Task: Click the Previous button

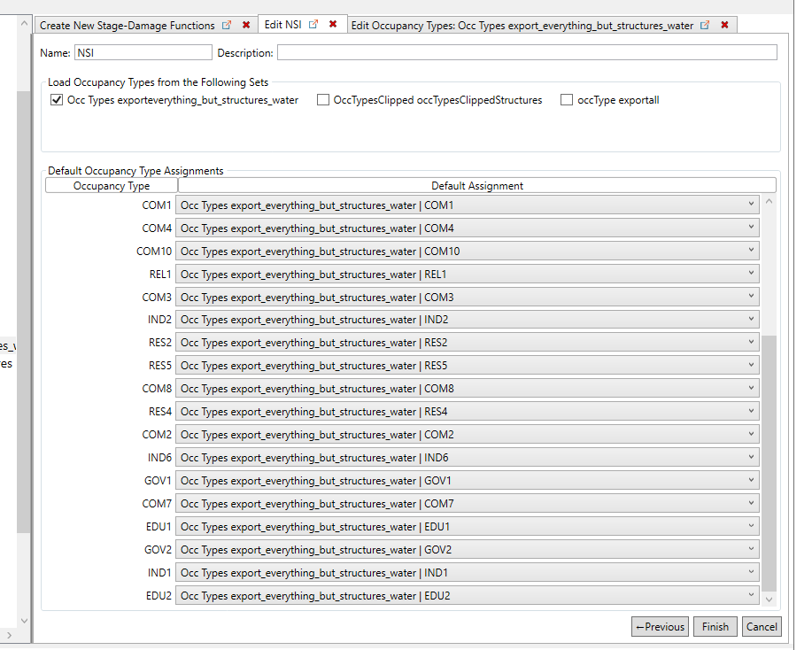Action: tap(659, 626)
